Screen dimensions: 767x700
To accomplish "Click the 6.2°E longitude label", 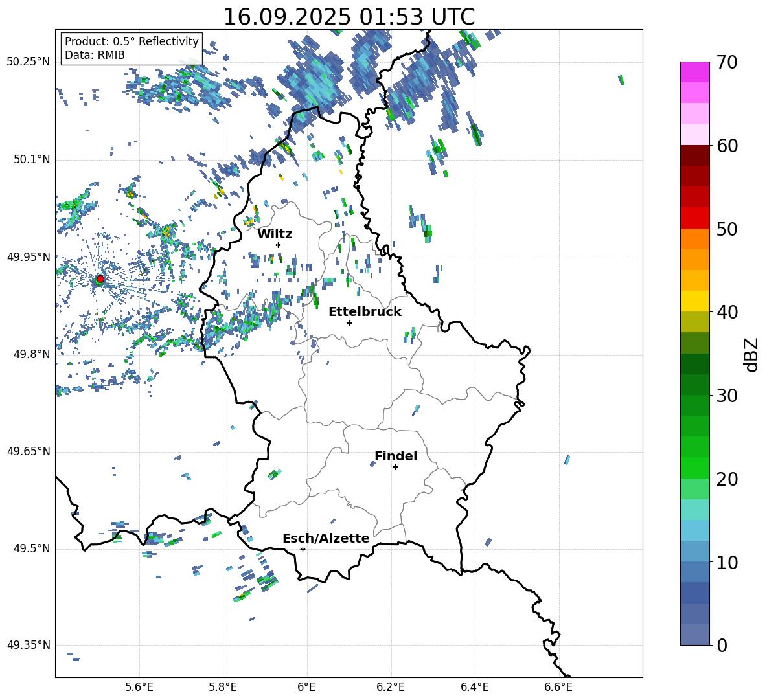I will [391, 687].
